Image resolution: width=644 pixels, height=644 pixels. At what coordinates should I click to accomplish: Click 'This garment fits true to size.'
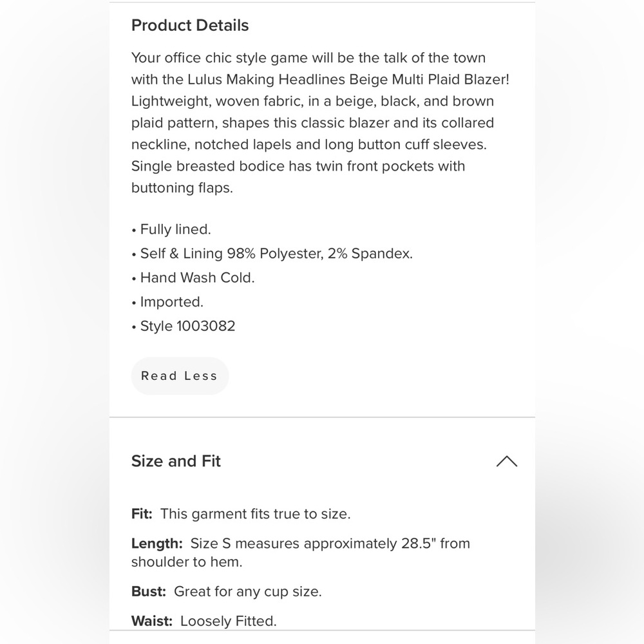[255, 514]
